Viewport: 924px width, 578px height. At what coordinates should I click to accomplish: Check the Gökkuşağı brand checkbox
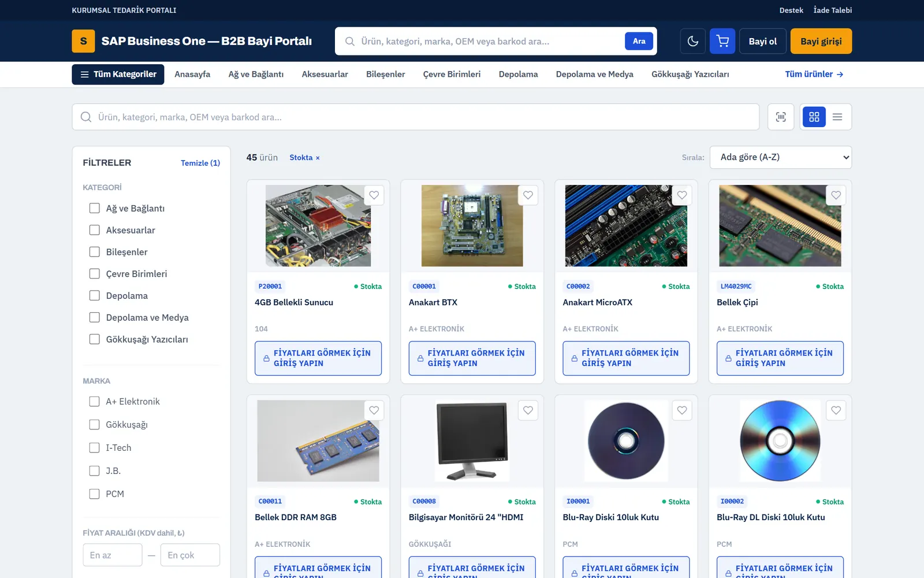(95, 424)
